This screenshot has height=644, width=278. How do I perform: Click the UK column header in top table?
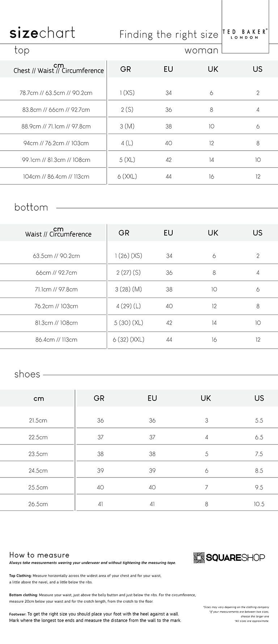click(213, 69)
